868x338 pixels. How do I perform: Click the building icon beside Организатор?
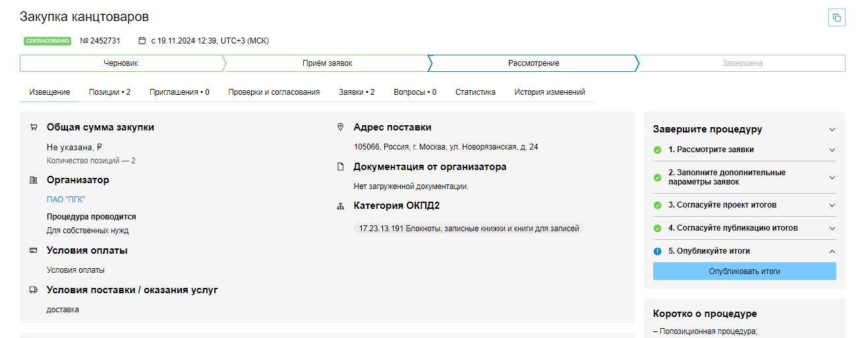[34, 180]
